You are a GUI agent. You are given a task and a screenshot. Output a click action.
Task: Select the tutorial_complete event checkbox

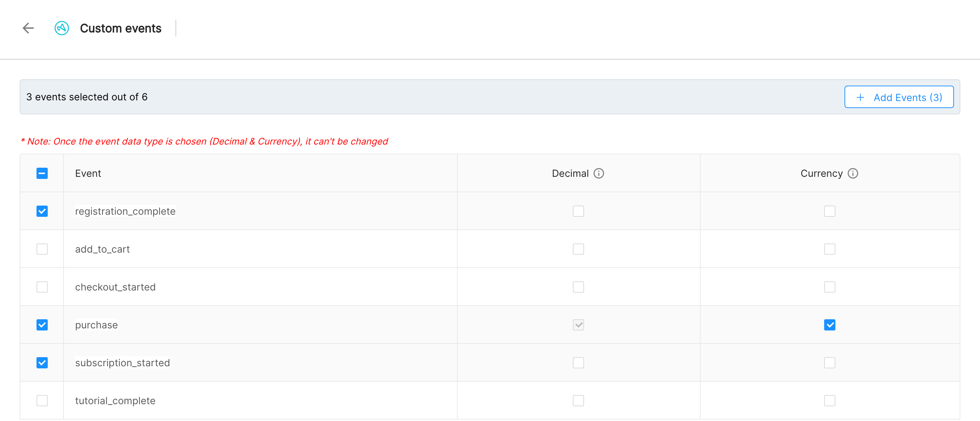pos(42,401)
